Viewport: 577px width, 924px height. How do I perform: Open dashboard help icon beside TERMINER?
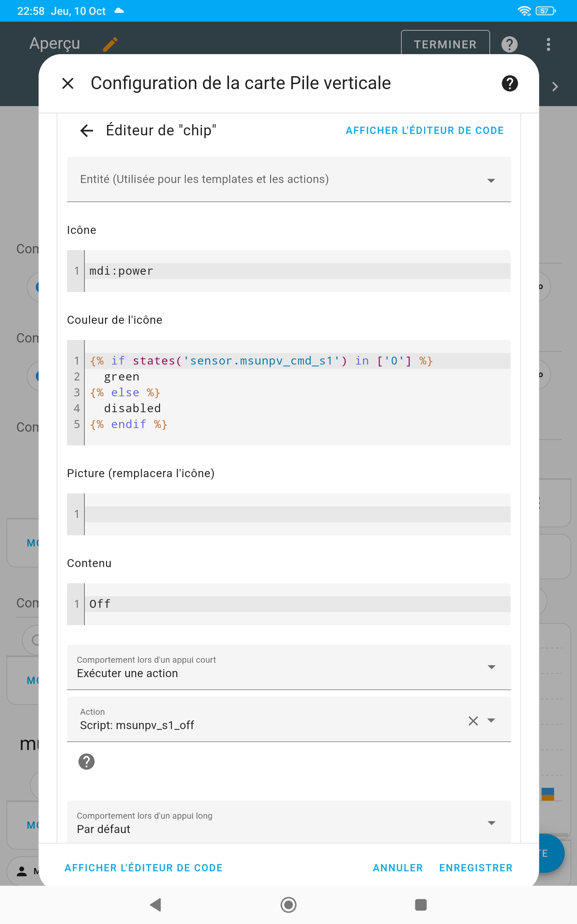tap(509, 44)
